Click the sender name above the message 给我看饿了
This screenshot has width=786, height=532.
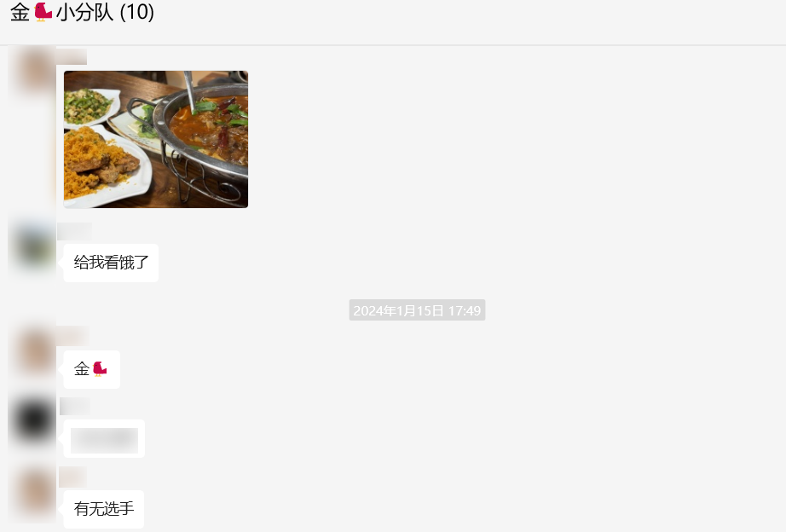point(75,231)
